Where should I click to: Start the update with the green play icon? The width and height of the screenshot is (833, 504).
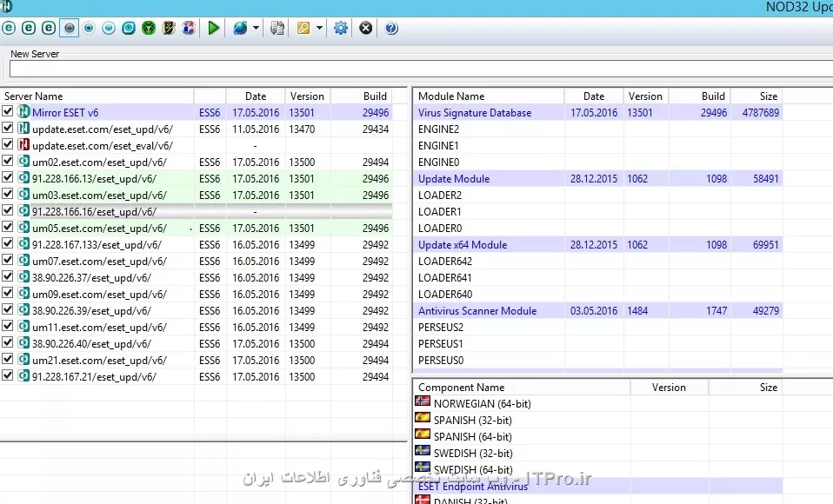[214, 28]
